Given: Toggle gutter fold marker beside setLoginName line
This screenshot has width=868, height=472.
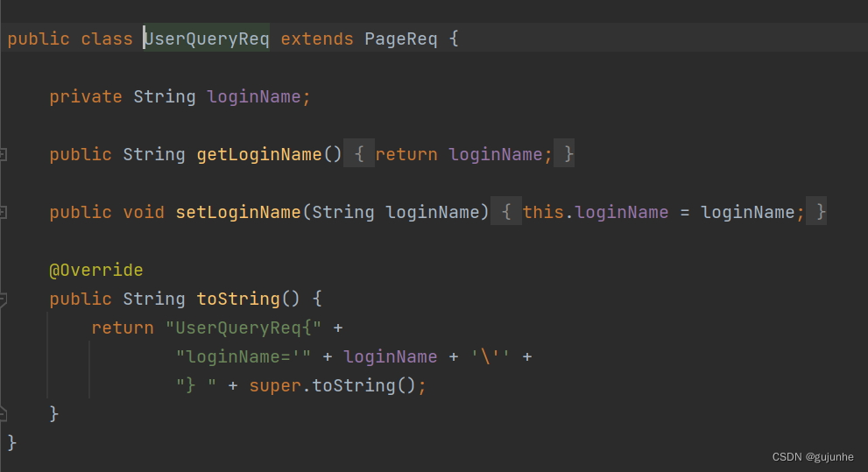Looking at the screenshot, I should [x=3, y=212].
